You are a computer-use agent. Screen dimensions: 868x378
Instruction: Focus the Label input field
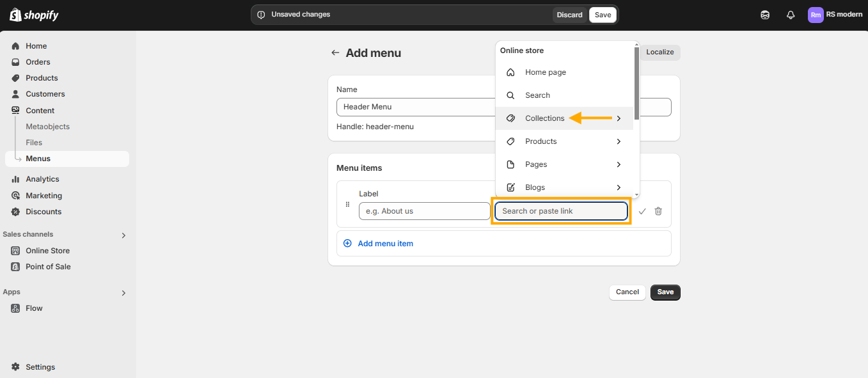coord(425,211)
